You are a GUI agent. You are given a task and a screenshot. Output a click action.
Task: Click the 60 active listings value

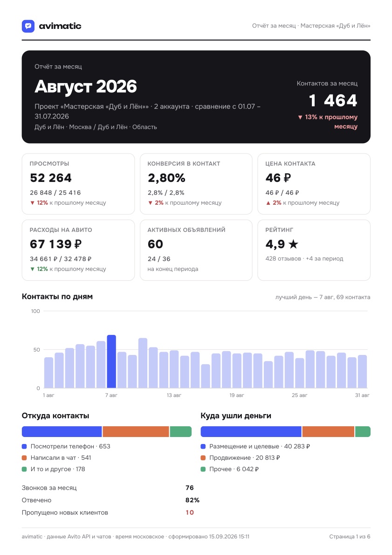[155, 244]
